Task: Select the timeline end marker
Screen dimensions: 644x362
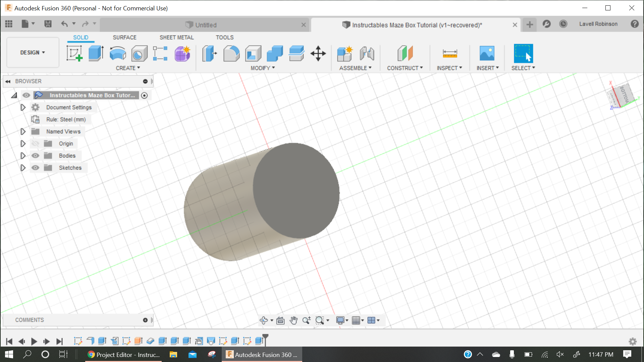Action: pos(265,339)
